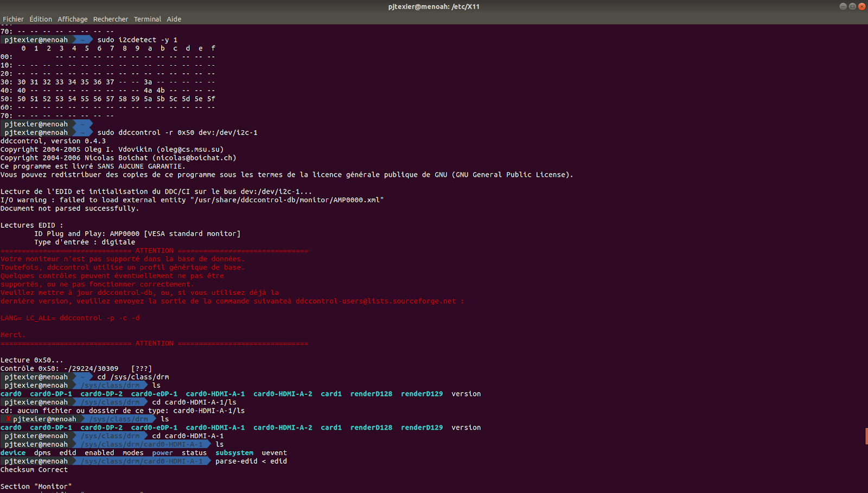This screenshot has height=493, width=868.
Task: Minimize the terminal window
Action: pyautogui.click(x=843, y=7)
